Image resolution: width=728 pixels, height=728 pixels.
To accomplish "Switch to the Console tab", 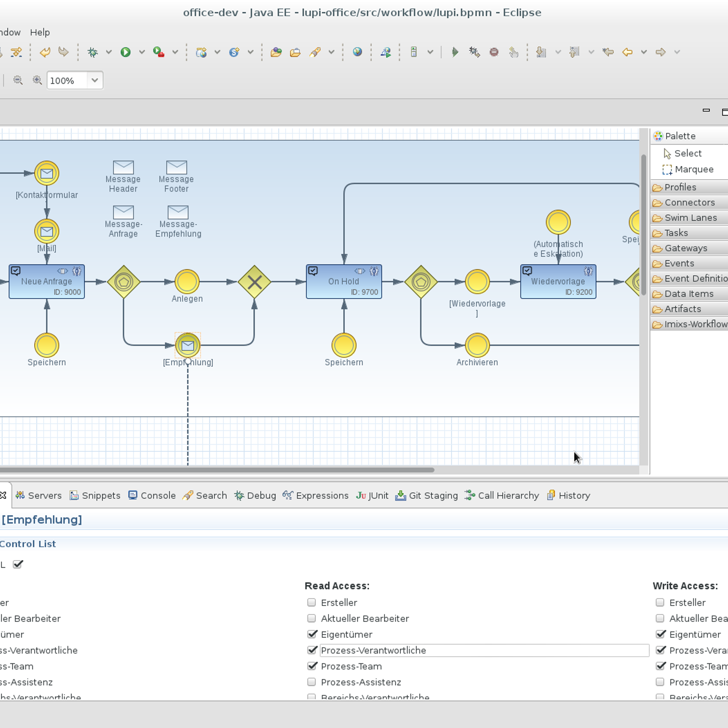I will click(152, 495).
